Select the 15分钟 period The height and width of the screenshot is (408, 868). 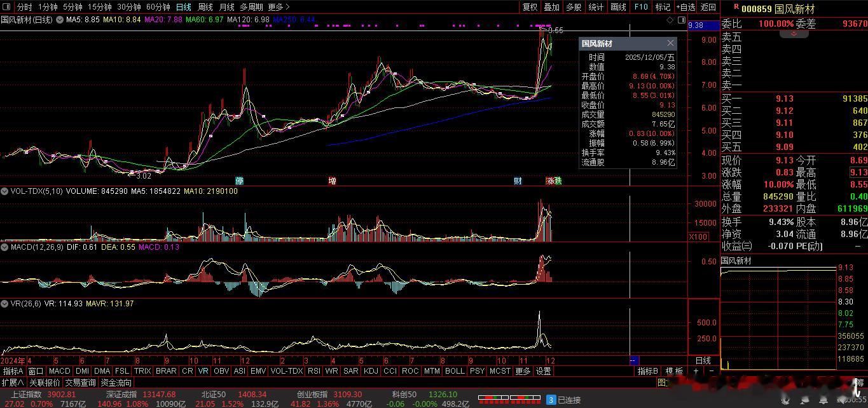[x=99, y=7]
